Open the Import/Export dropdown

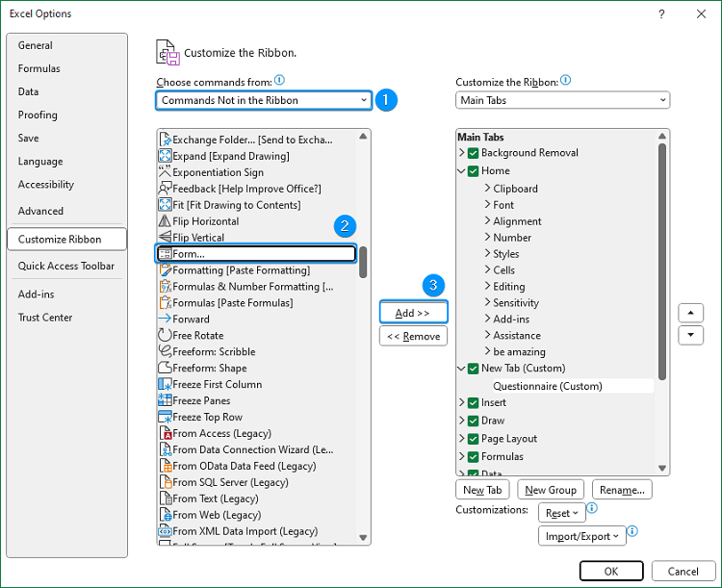coord(582,536)
